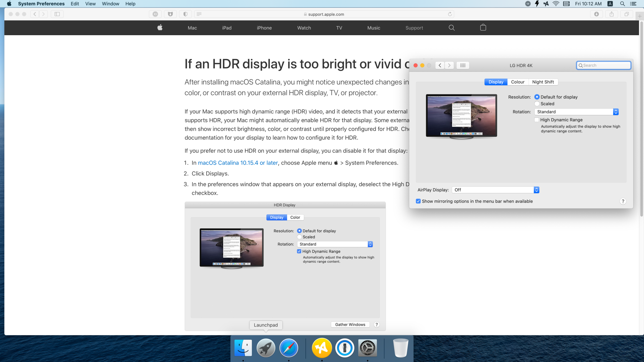The width and height of the screenshot is (644, 362).
Task: Open Trash in the Dock
Action: click(x=401, y=348)
